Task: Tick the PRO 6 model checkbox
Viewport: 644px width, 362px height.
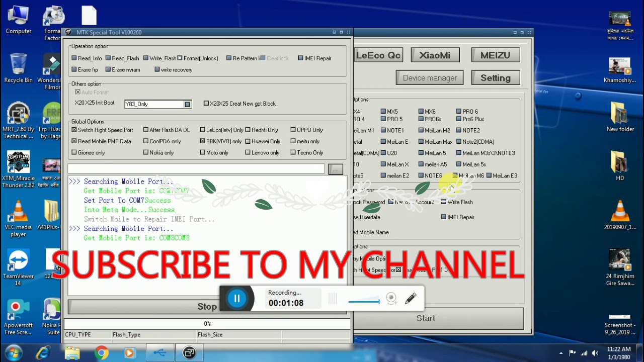Action: [459, 112]
